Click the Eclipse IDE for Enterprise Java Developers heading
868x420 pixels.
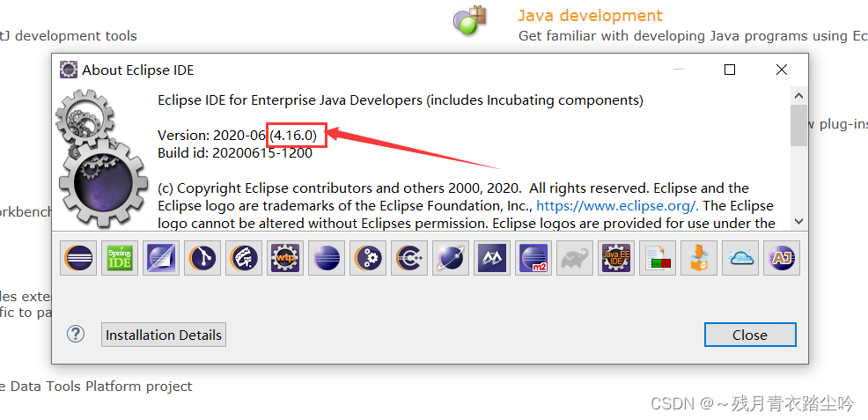(401, 100)
